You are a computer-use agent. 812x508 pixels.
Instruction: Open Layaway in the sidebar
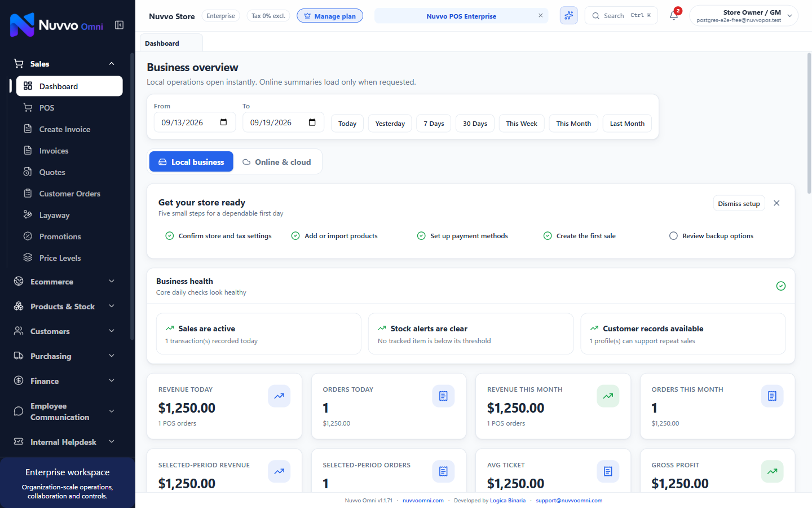(69, 215)
